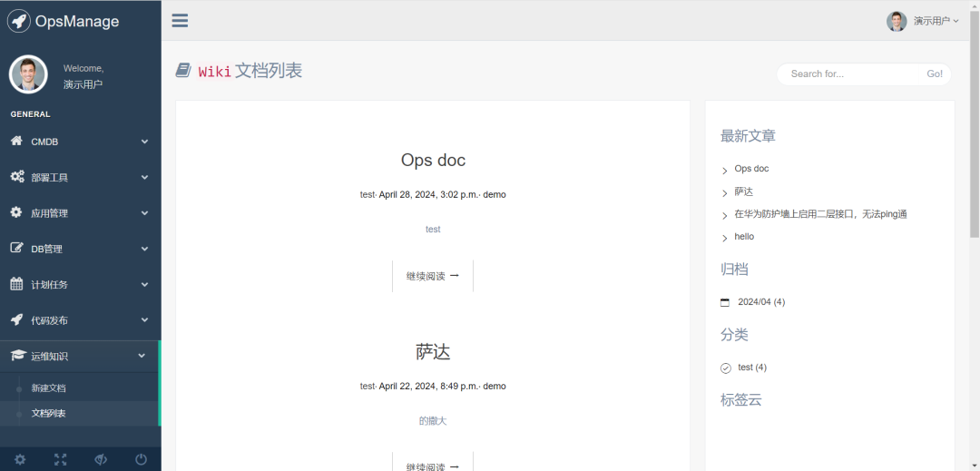Viewport: 980px width, 471px height.
Task: Expand the 部署工具 menu section
Action: pos(80,177)
